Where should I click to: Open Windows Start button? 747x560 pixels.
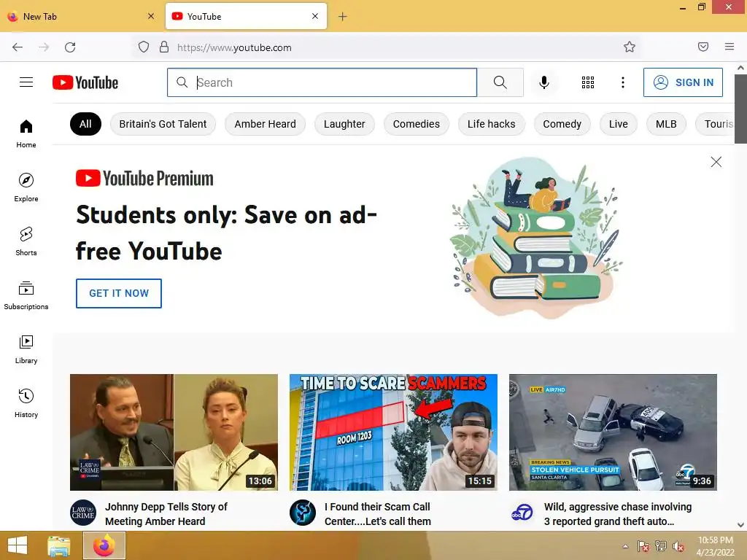point(18,545)
